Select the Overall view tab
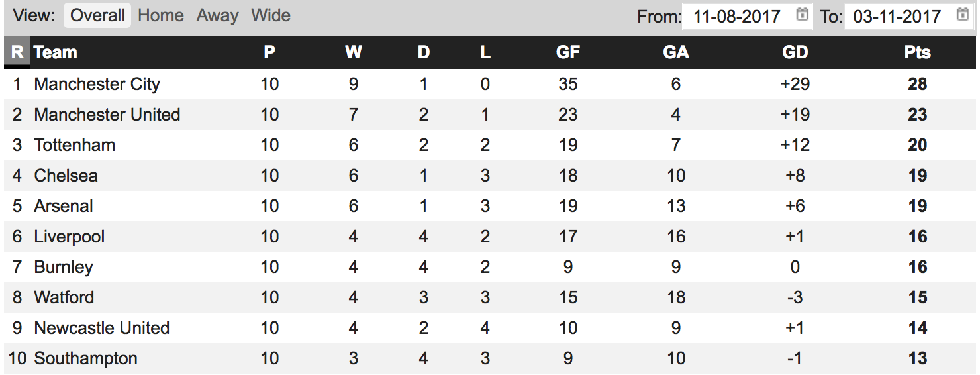Viewport: 980px width, 375px height. tap(97, 15)
